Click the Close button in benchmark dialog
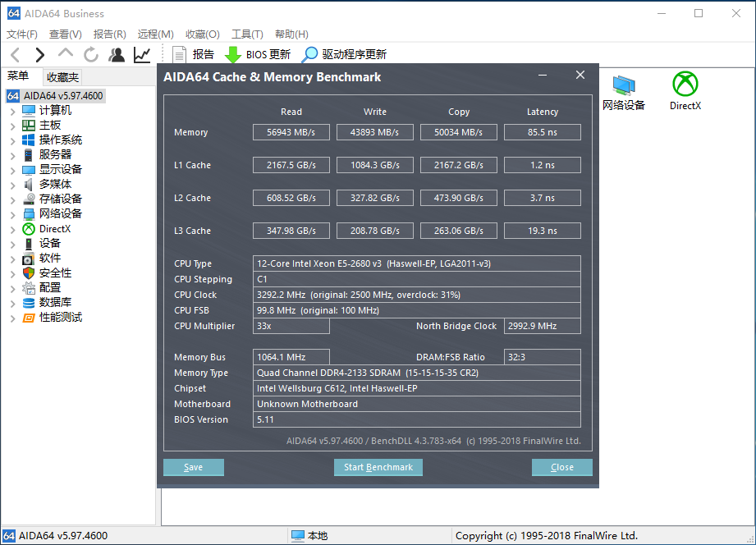 click(561, 467)
